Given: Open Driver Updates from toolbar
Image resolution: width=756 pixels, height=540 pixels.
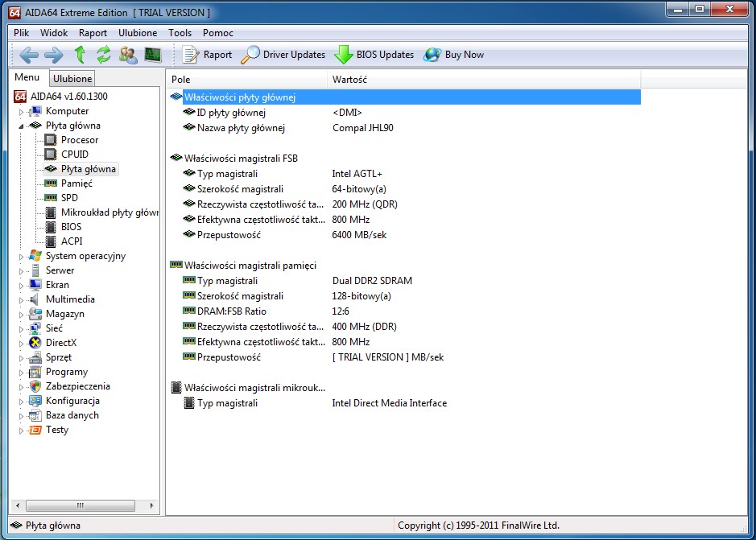Looking at the screenshot, I should [x=283, y=55].
